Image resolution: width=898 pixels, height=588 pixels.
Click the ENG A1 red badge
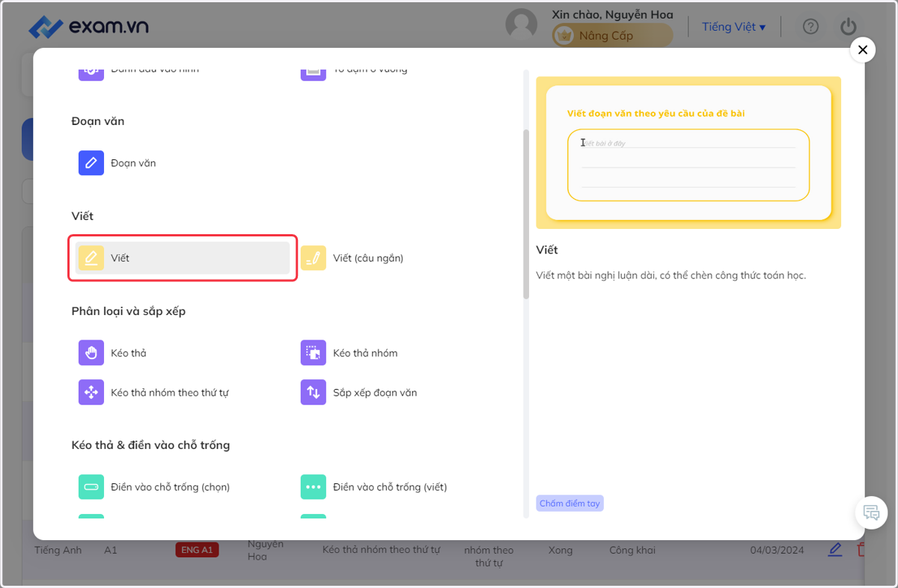198,550
